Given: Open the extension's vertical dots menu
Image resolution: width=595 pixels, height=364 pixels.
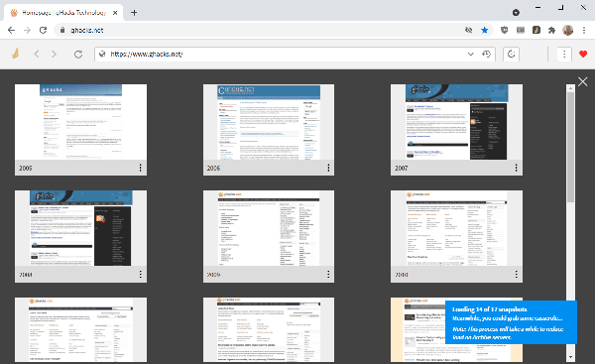Looking at the screenshot, I should point(564,54).
